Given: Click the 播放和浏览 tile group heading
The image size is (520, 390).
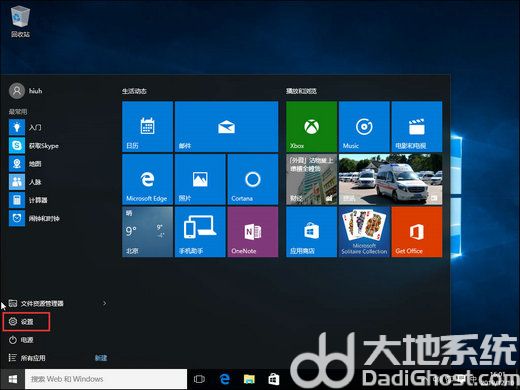Looking at the screenshot, I should 301,91.
